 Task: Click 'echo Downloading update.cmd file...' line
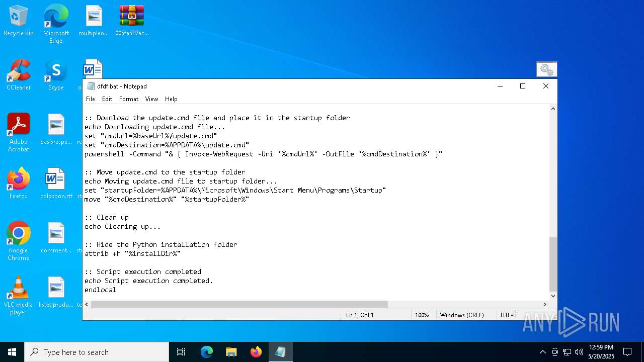coord(154,127)
